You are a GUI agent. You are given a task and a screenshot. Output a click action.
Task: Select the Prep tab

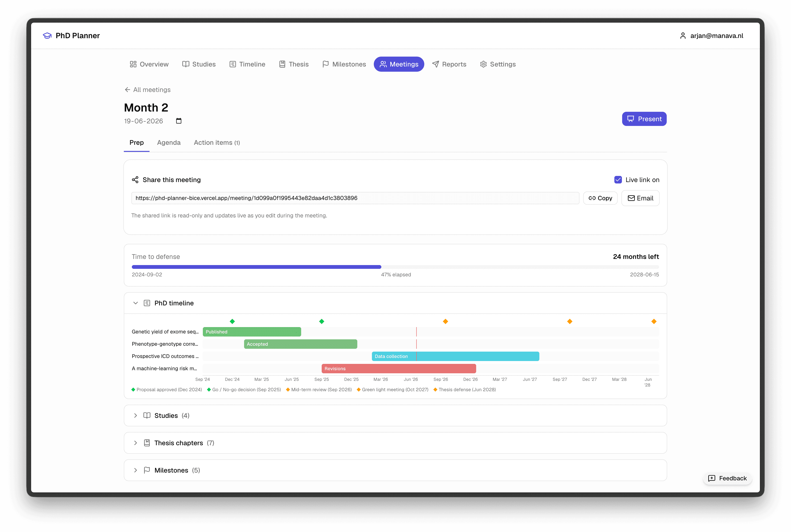pyautogui.click(x=136, y=142)
